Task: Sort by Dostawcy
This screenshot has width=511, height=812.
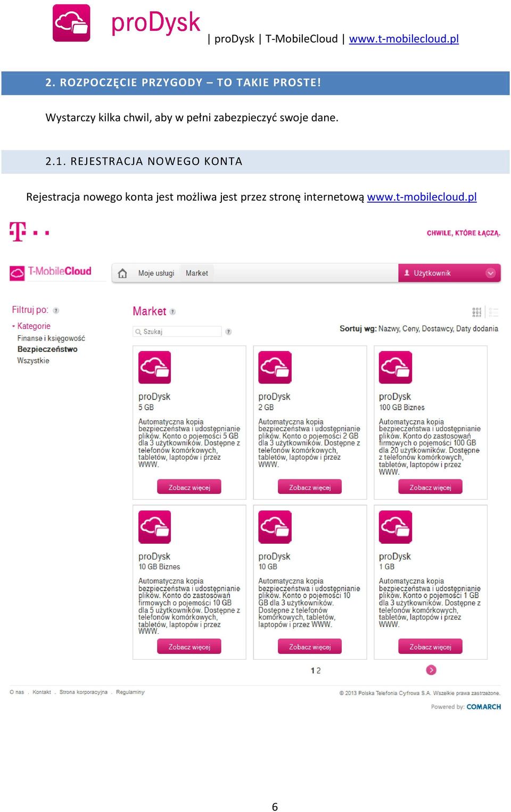Action: pyautogui.click(x=438, y=329)
